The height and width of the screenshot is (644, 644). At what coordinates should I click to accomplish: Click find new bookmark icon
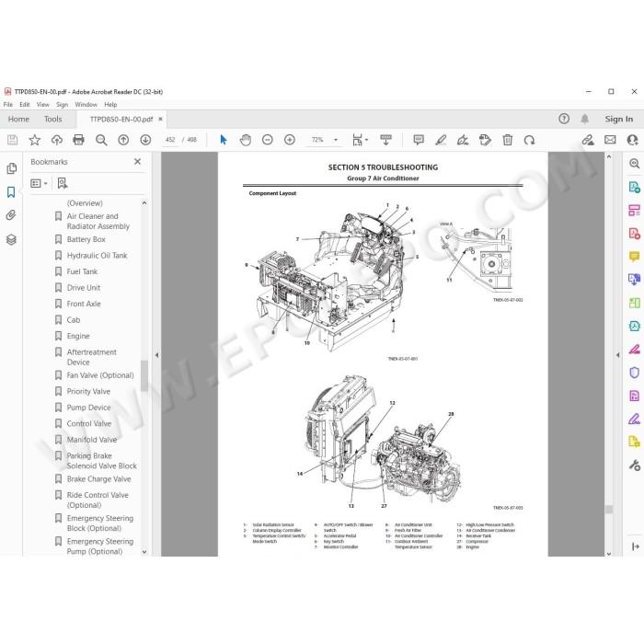click(63, 183)
